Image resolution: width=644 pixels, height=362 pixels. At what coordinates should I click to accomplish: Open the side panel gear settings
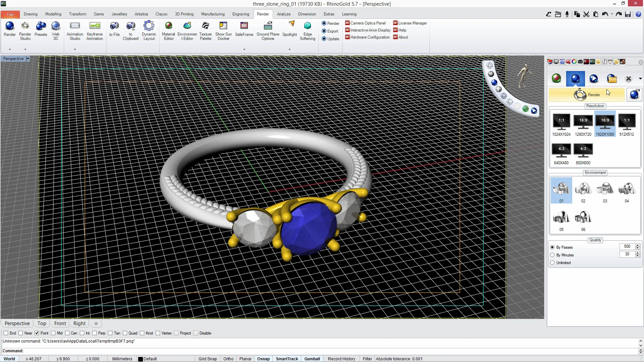(x=641, y=62)
